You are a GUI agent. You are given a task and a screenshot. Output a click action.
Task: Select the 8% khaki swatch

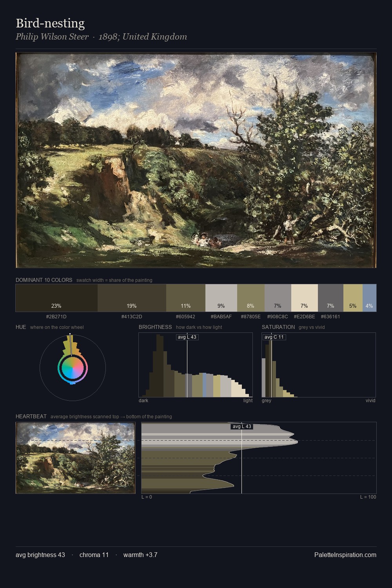click(x=251, y=298)
